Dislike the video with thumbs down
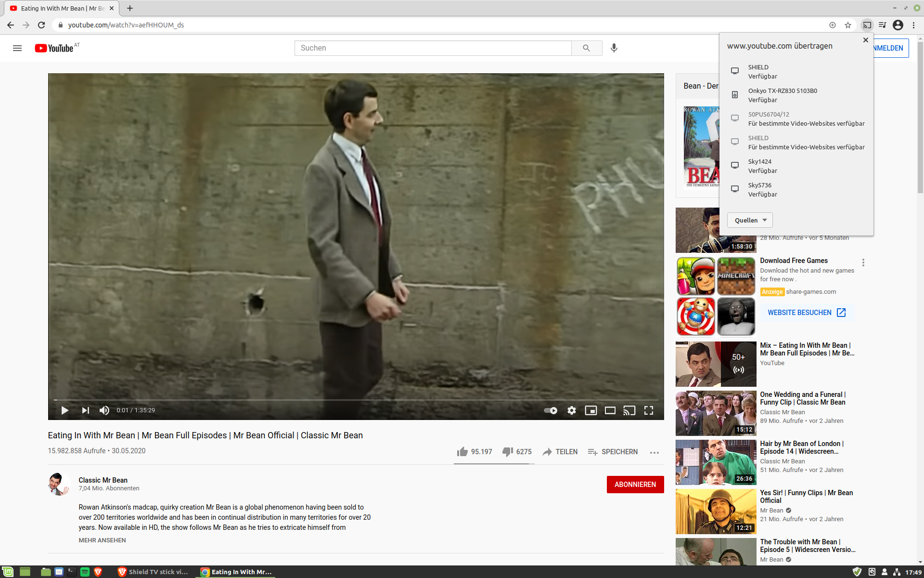Viewport: 924px width, 578px height. pos(517,452)
